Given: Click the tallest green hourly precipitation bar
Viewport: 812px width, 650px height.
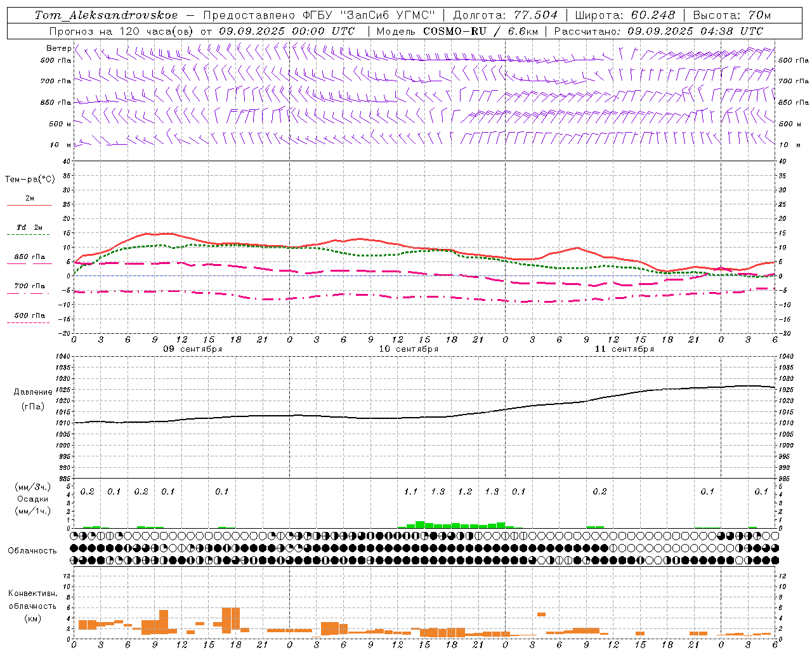Looking at the screenshot, I should pos(420,524).
